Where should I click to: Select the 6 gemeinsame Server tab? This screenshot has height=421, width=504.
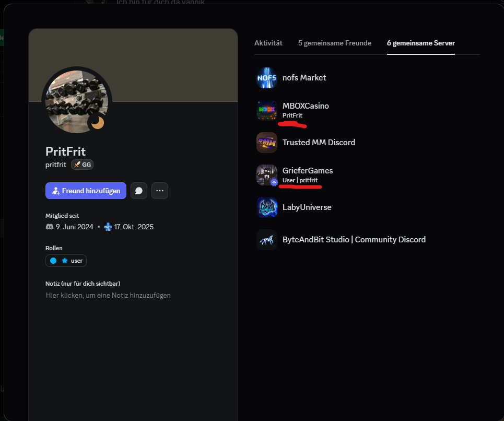421,43
